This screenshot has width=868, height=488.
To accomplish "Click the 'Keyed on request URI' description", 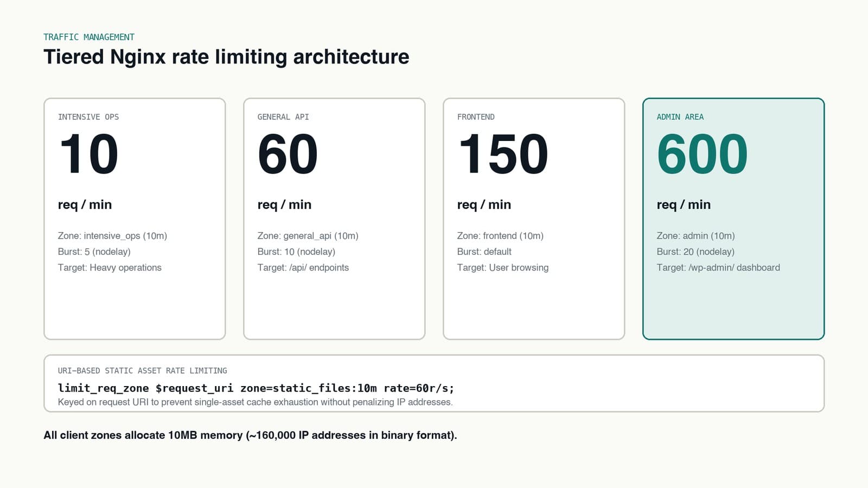I will (x=255, y=402).
